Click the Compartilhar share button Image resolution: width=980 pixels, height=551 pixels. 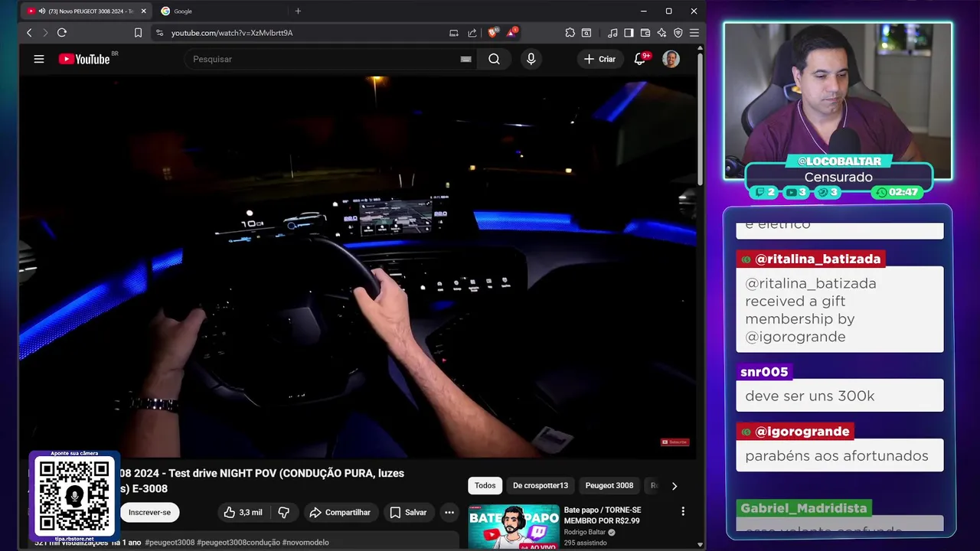(x=340, y=513)
